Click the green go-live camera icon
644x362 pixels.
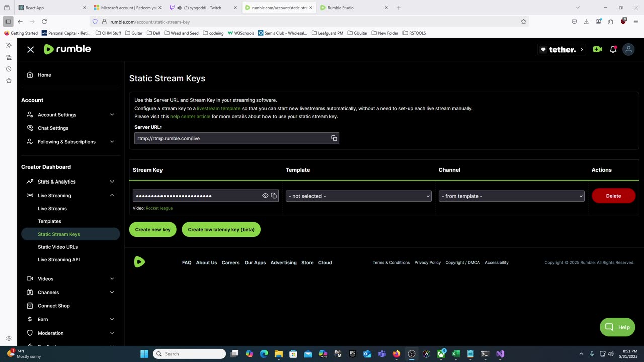(x=597, y=49)
